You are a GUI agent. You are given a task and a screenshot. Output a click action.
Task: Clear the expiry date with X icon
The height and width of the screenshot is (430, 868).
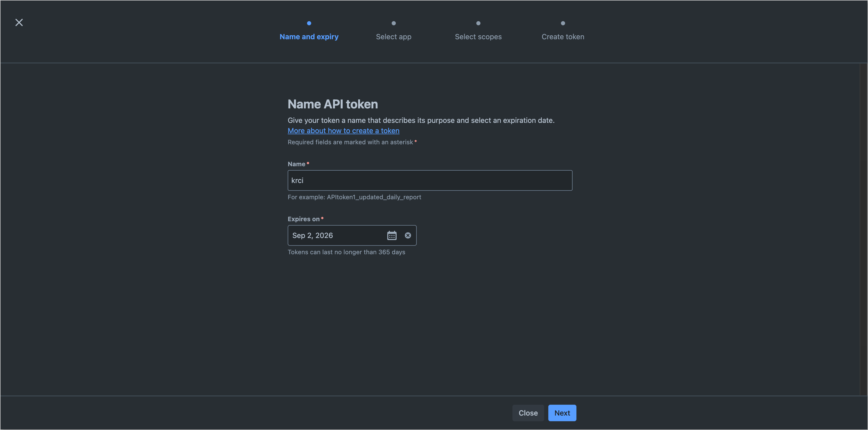(x=408, y=236)
